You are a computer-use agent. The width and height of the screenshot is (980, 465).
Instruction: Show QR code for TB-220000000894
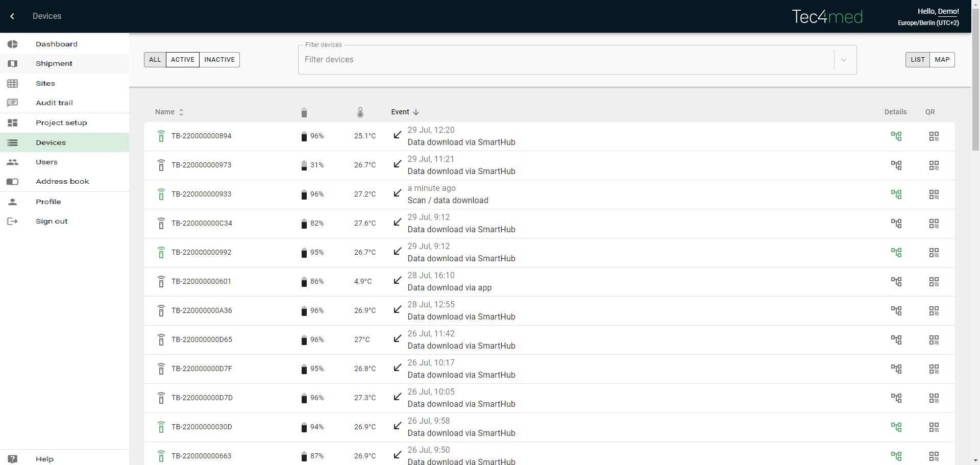pyautogui.click(x=934, y=136)
